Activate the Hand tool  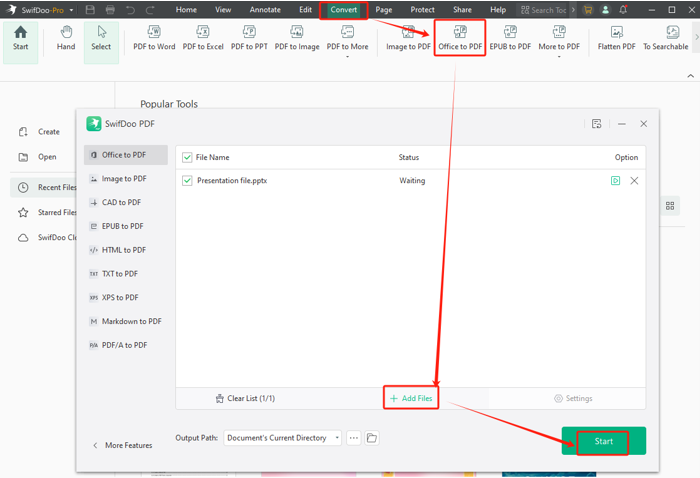[66, 38]
